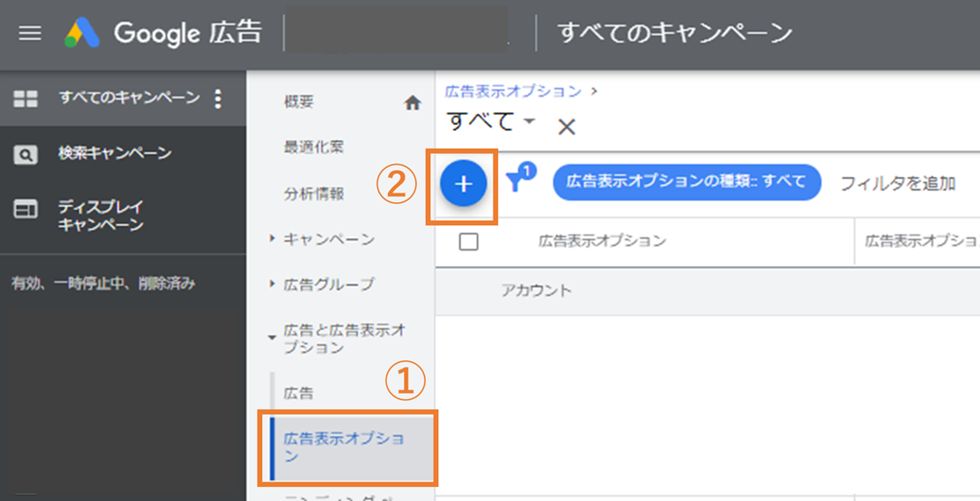Select 分析情報 in the side menu
The width and height of the screenshot is (980, 501).
pyautogui.click(x=313, y=193)
